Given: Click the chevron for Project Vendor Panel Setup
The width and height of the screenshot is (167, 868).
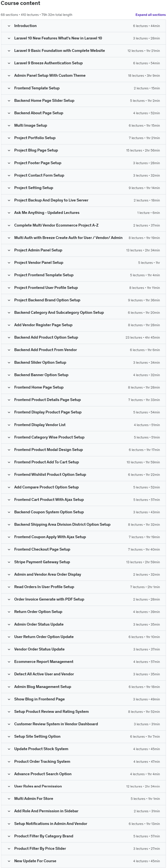Looking at the screenshot, I should click(9, 263).
